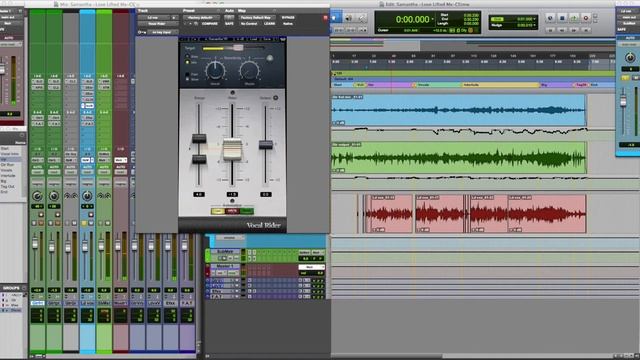Image resolution: width=640 pixels, height=360 pixels.
Task: Click the Record button in the Edit transport
Action: [586, 18]
